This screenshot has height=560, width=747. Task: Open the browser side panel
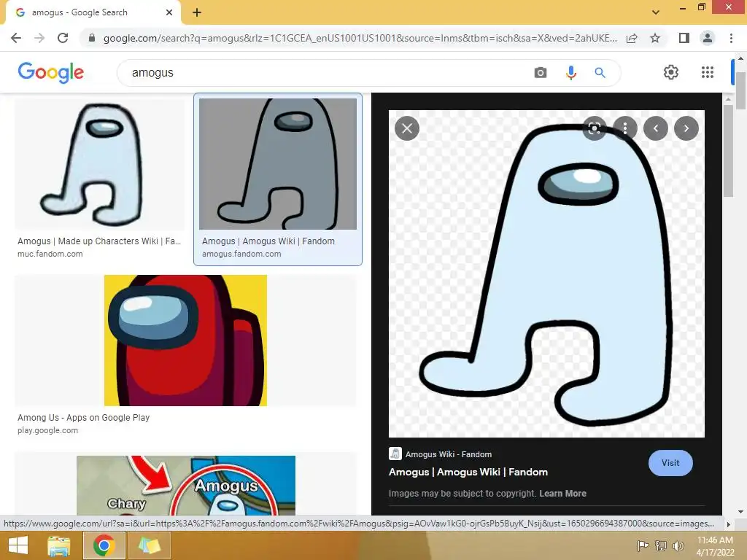click(x=684, y=38)
